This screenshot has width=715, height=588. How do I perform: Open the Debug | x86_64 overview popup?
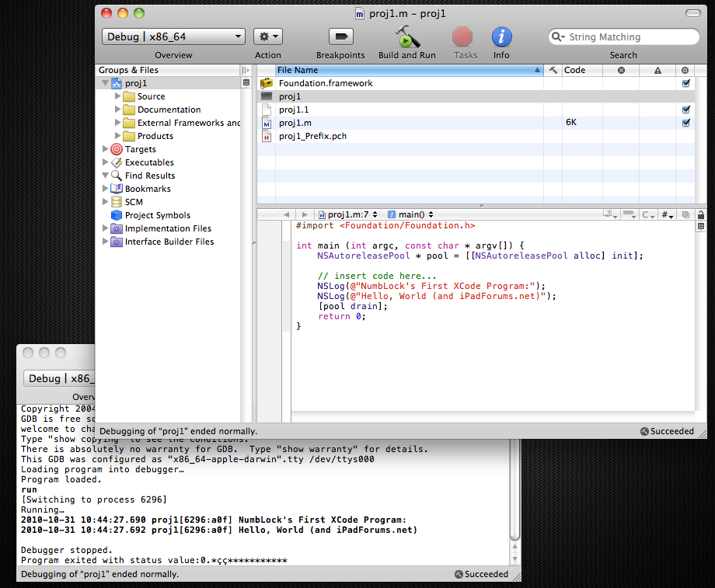pos(174,37)
